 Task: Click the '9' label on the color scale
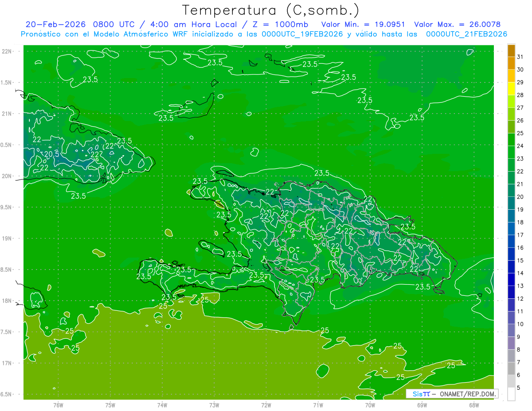pyautogui.click(x=519, y=337)
